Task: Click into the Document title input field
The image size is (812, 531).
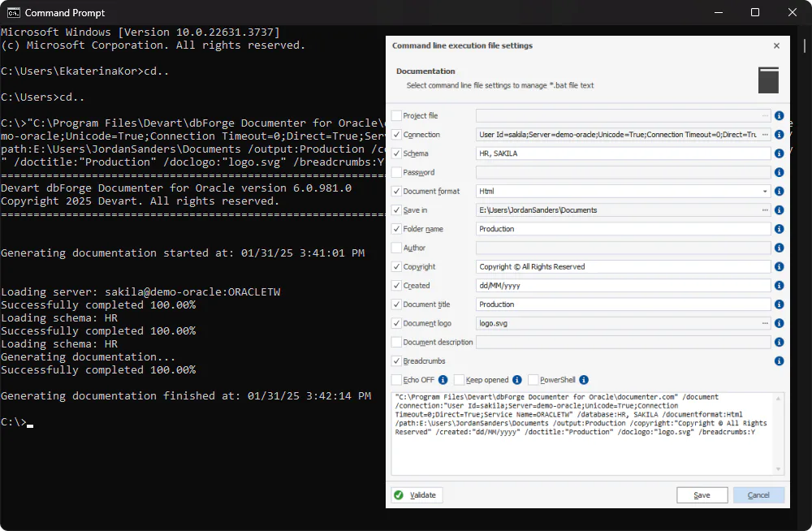Action: [x=623, y=304]
